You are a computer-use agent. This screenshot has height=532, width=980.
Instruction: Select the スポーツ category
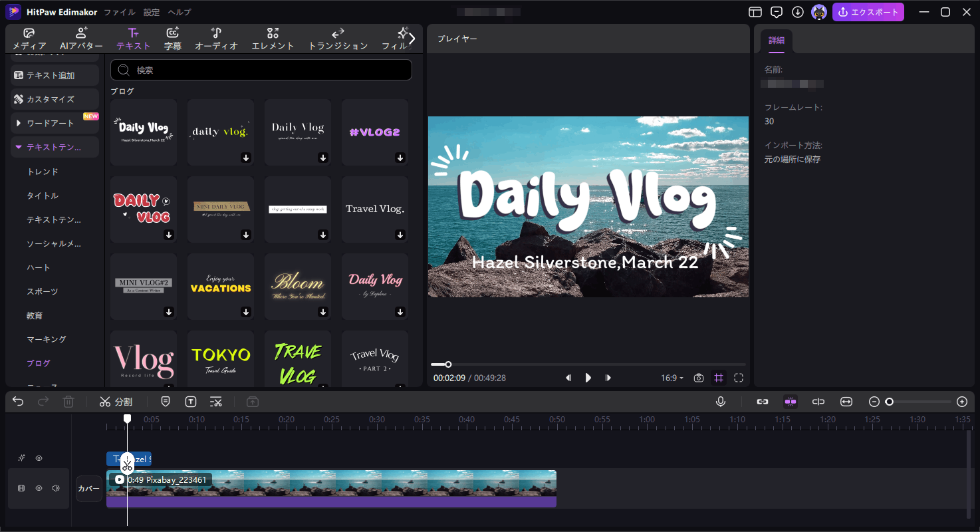point(43,291)
